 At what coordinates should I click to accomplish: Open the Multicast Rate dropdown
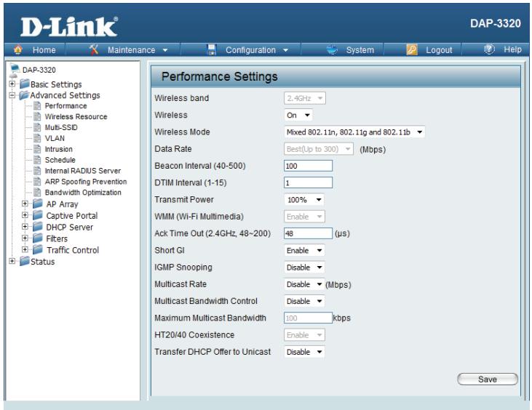click(303, 285)
